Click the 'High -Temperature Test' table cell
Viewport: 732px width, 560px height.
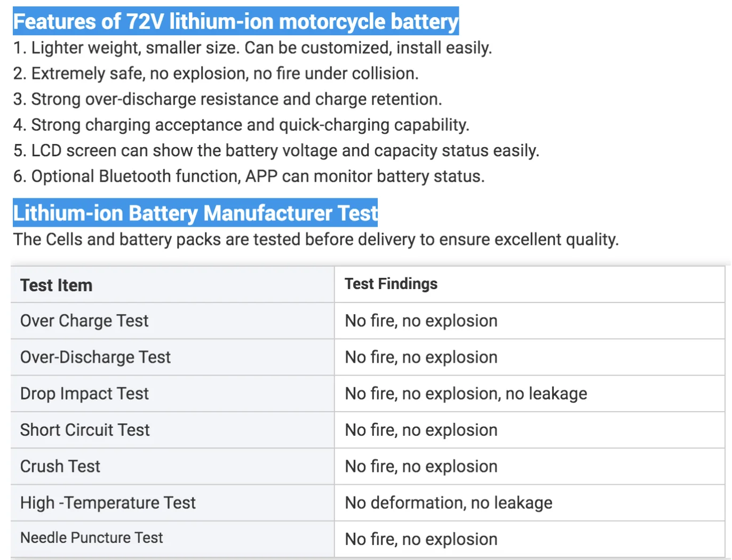point(108,502)
